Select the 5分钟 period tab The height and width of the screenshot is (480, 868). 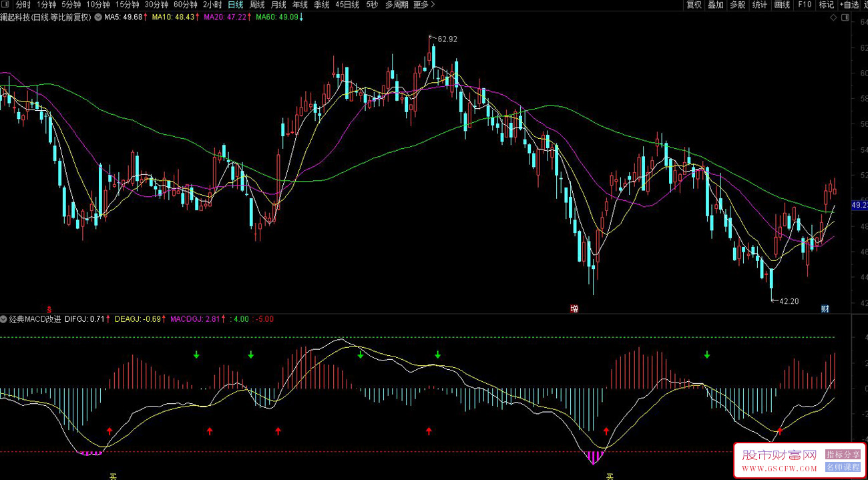point(71,5)
